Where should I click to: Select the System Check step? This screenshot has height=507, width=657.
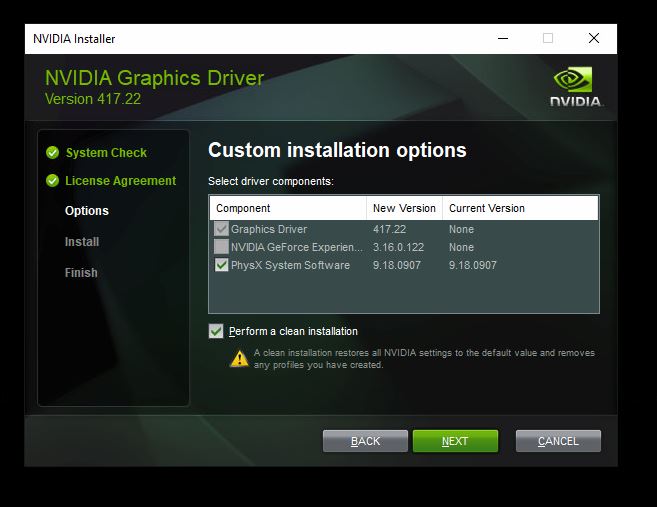click(106, 153)
